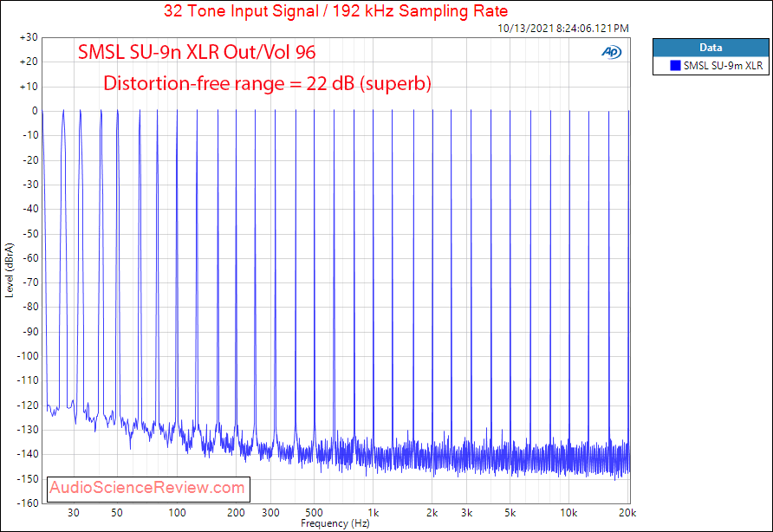Click the "1k" frequency axis label

tap(374, 513)
